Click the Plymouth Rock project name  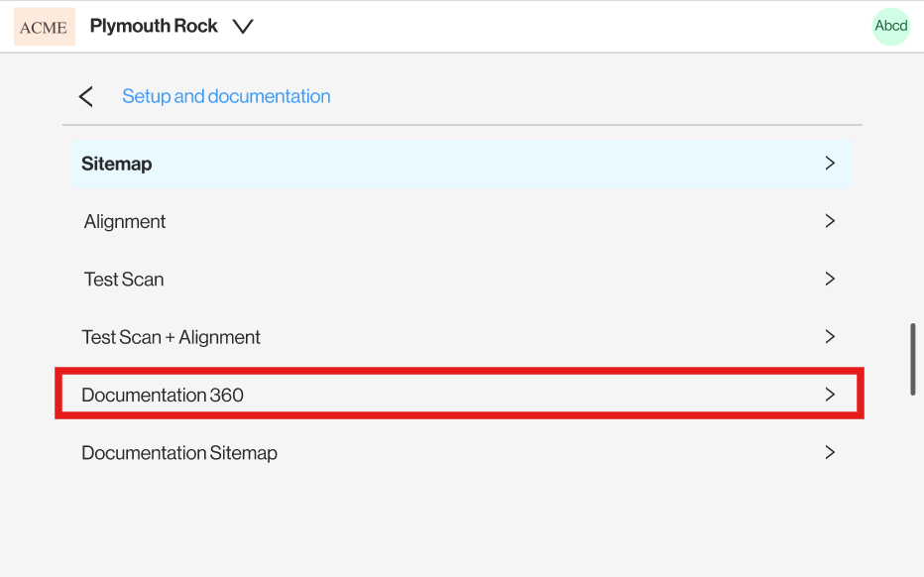click(154, 26)
